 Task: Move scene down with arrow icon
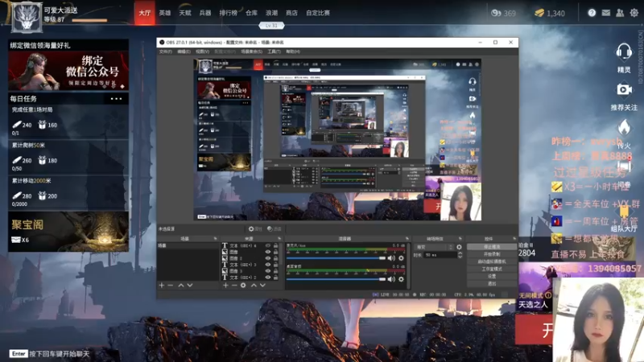[190, 286]
